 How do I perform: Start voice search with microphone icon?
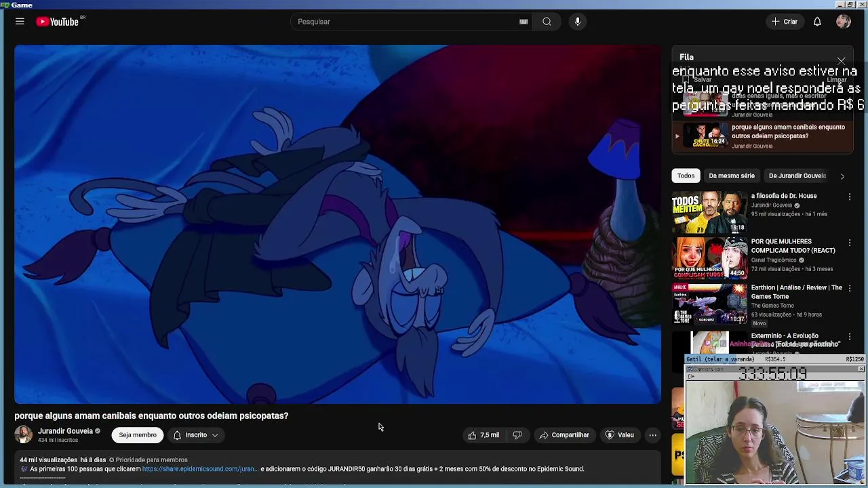tap(578, 22)
